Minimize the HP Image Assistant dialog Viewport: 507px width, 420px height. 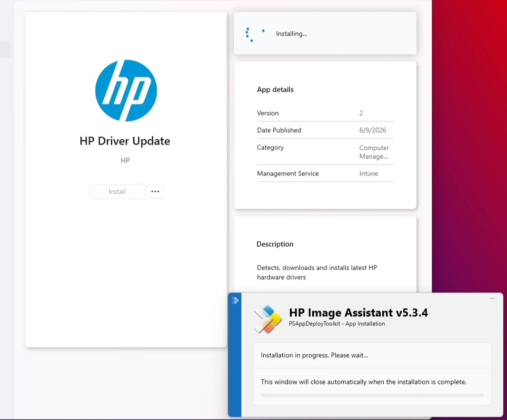(x=492, y=298)
